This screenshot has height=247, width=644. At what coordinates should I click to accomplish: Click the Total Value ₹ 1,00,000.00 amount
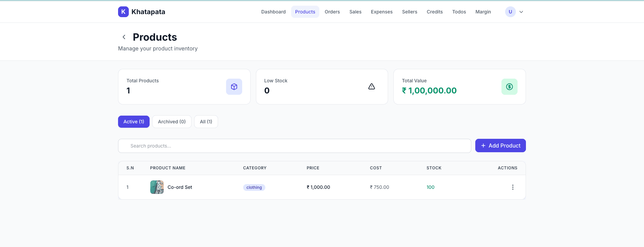[429, 90]
